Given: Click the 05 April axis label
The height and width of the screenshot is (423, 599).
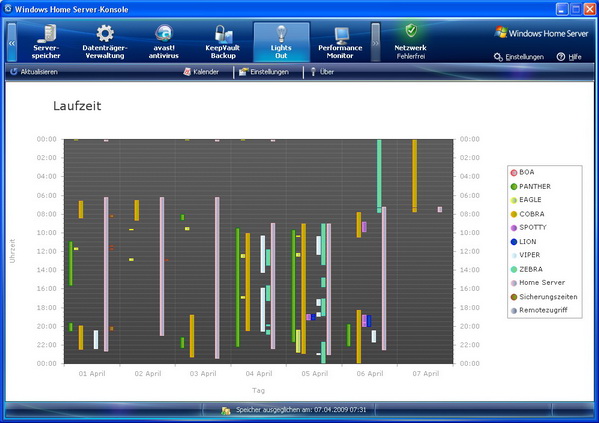Looking at the screenshot, I should 314,374.
